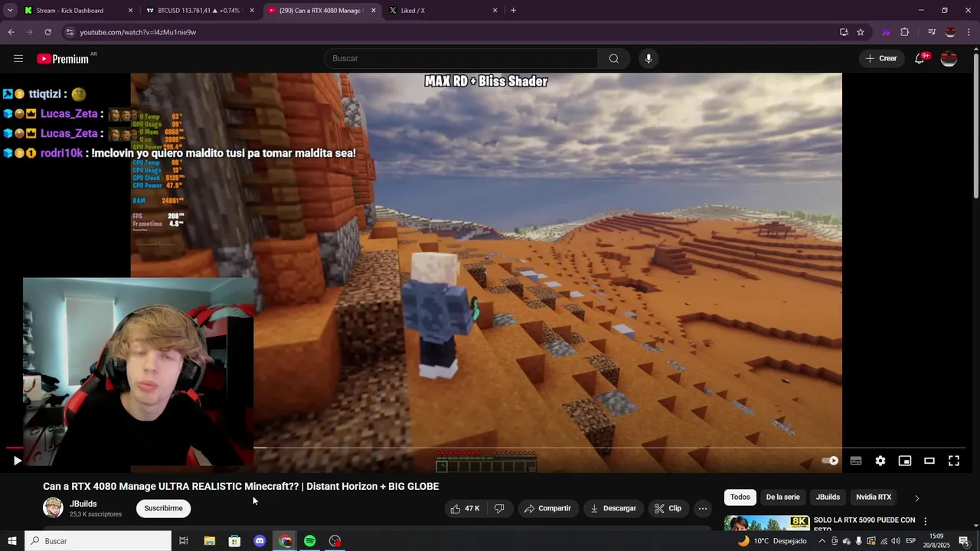The image size is (980, 551).
Task: Close the Kick Dashboard tab
Action: 130,11
